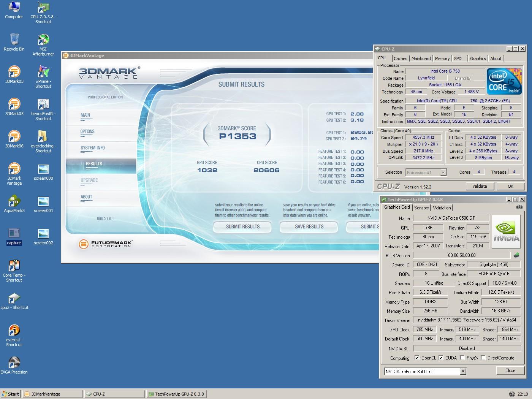
Task: Toggle the CUDA checkbox in GPU-Z
Action: [x=441, y=358]
